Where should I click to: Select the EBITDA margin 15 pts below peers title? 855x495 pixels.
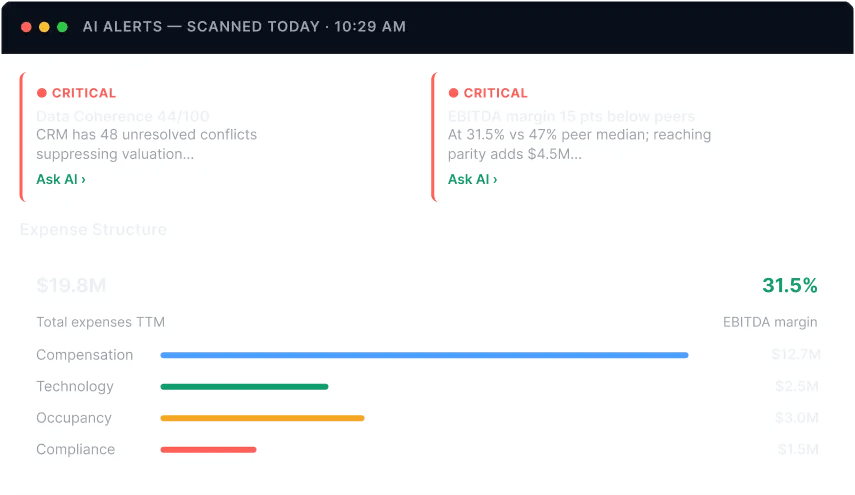571,116
